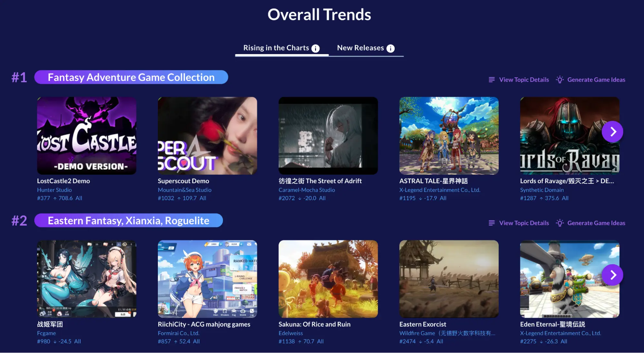Open Generate Game Ideas for Eastern Fantasy topic
This screenshot has height=353, width=644.
coord(591,223)
